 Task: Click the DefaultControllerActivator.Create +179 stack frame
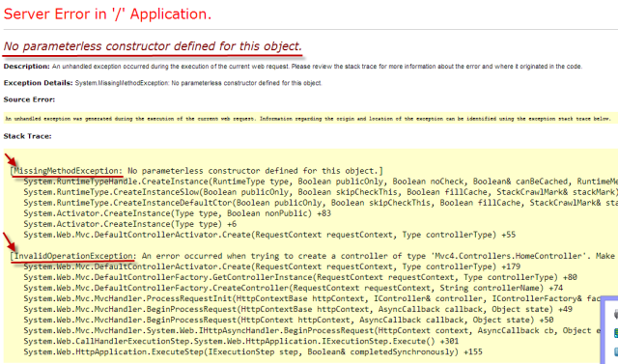pyautogui.click(x=272, y=266)
